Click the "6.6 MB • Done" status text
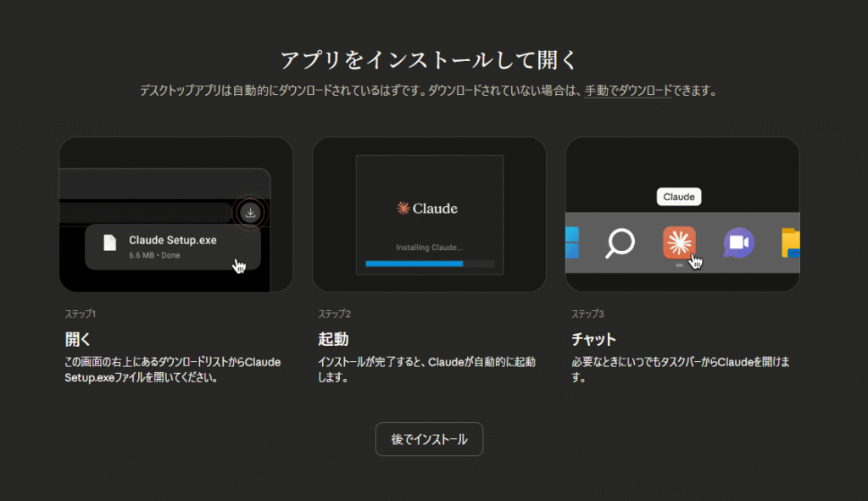This screenshot has height=501, width=868. point(154,255)
